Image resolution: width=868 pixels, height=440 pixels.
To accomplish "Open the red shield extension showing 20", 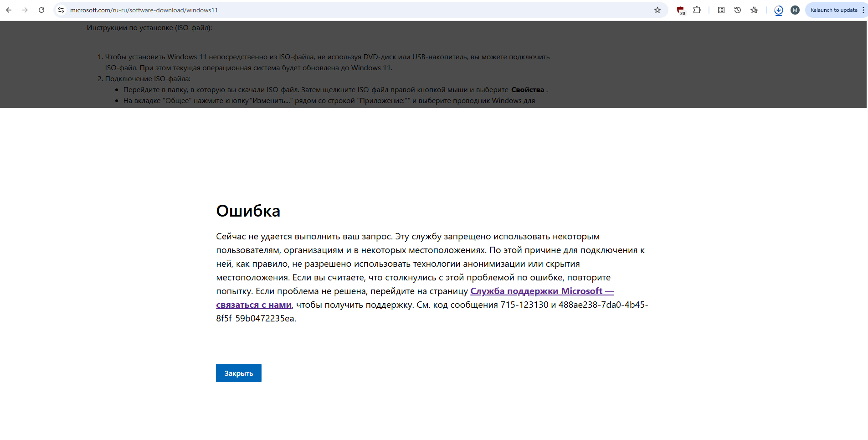I will click(681, 10).
